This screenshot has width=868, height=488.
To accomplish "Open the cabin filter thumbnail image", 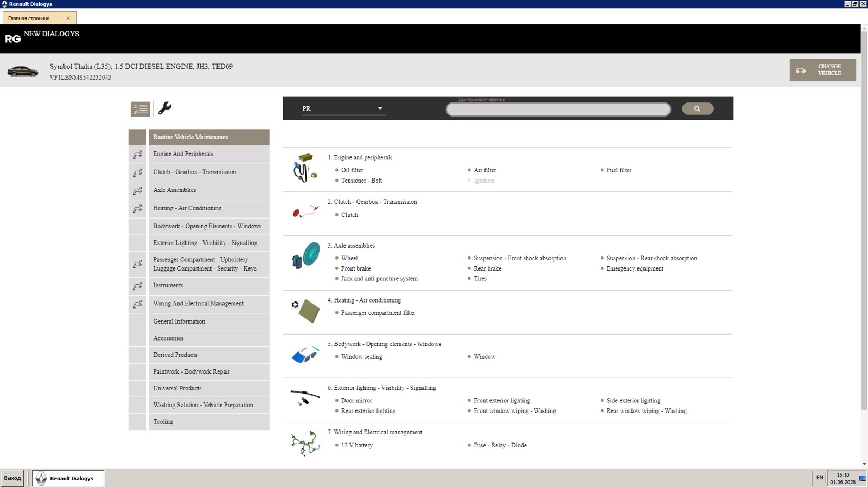I will (306, 311).
